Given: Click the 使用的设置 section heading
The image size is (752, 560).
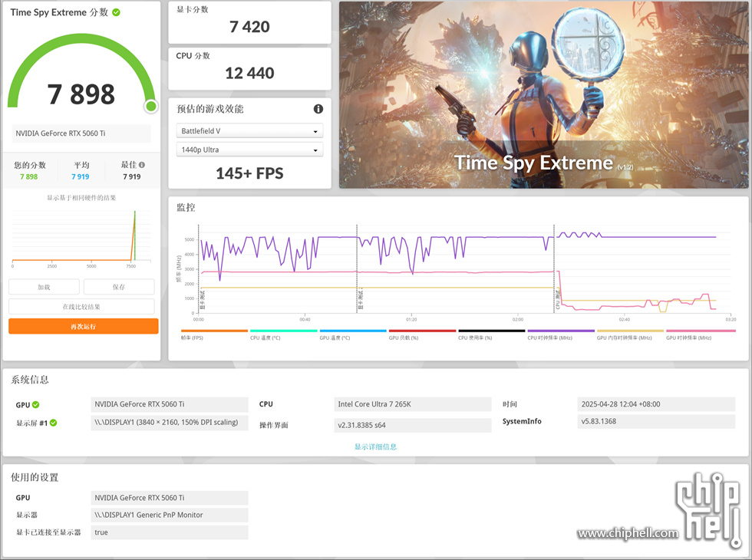Looking at the screenshot, I should 35,477.
